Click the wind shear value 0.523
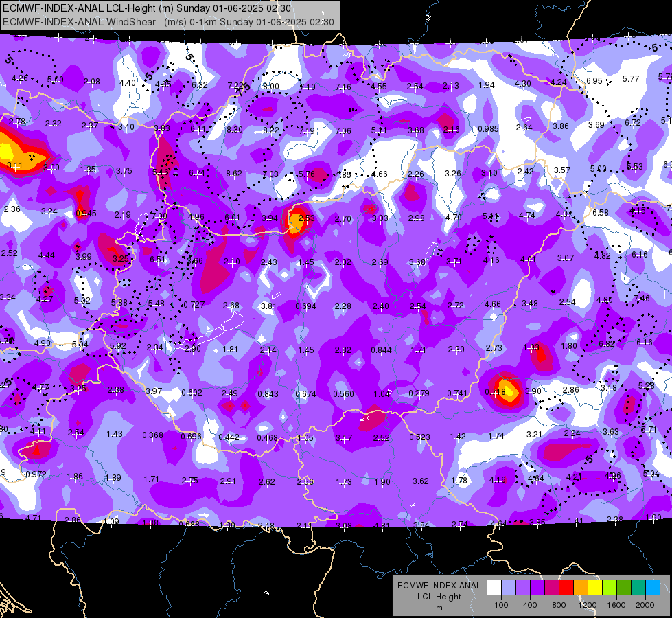Image resolution: width=672 pixels, height=618 pixels. pyautogui.click(x=419, y=437)
